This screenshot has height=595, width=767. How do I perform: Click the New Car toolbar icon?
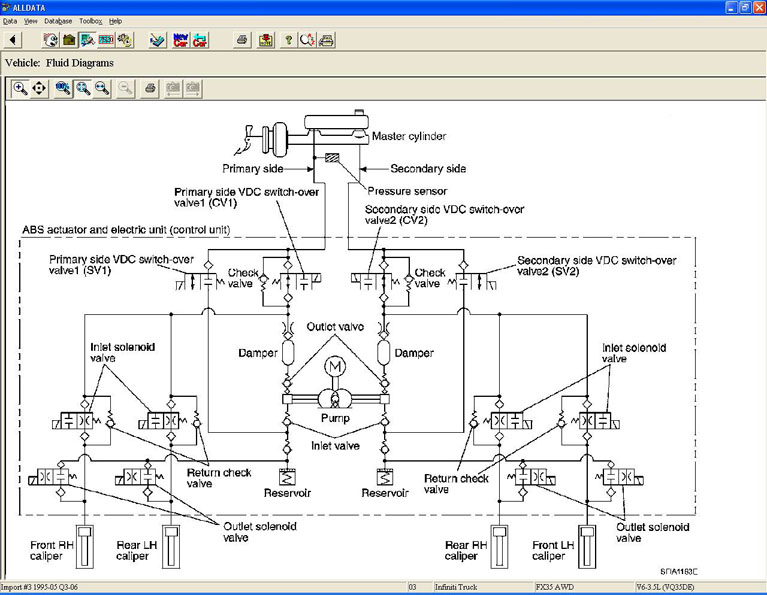pos(181,40)
